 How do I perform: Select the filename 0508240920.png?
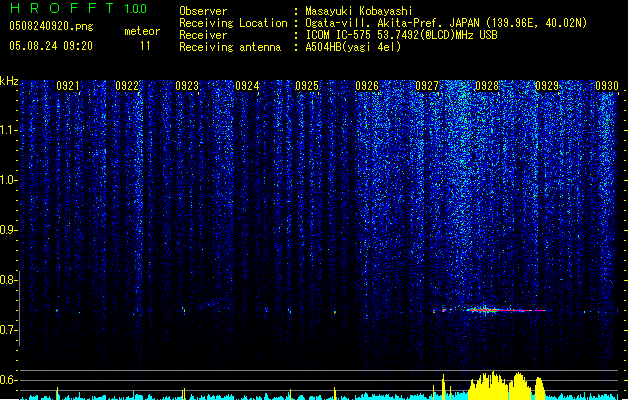point(51,26)
